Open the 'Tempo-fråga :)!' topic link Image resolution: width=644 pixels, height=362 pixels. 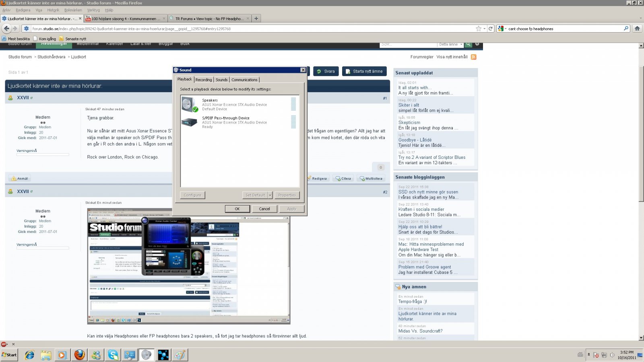(x=413, y=301)
